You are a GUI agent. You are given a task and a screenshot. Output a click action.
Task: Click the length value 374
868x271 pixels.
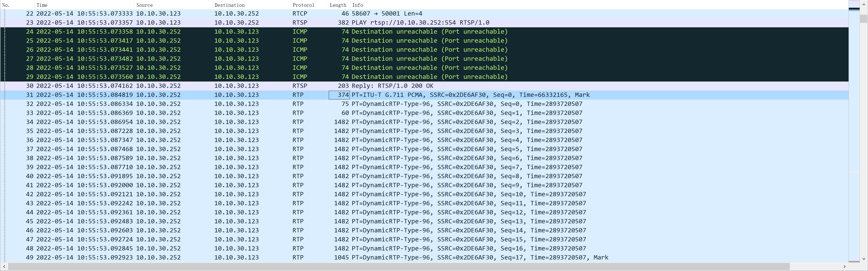click(x=339, y=95)
